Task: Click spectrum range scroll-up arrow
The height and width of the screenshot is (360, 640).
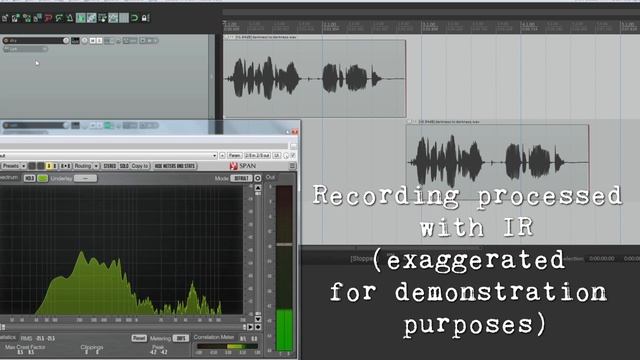Action: pyautogui.click(x=258, y=188)
